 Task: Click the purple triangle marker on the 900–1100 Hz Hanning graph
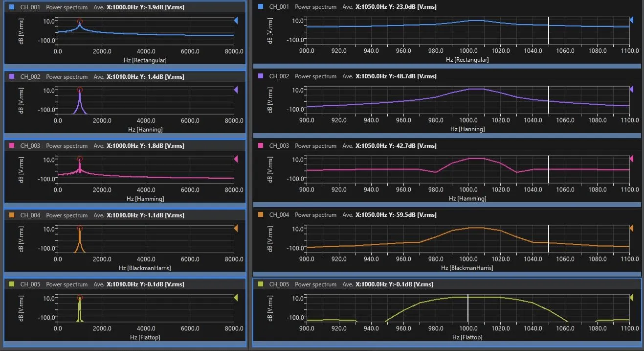(631, 90)
